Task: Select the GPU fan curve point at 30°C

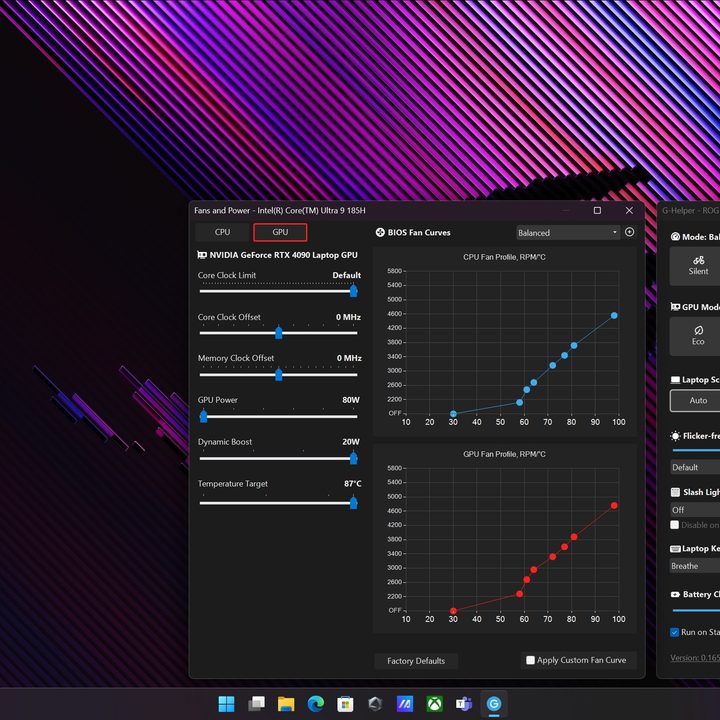Action: tap(453, 611)
